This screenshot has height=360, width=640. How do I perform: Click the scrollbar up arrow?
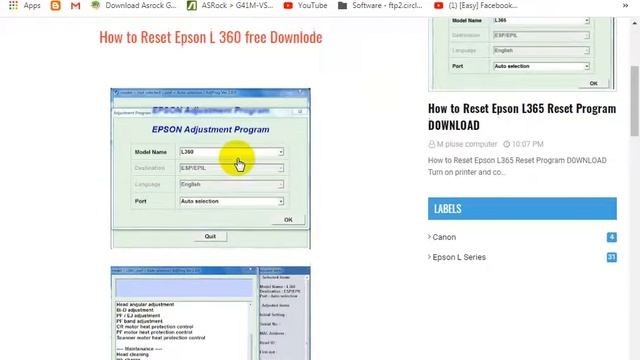pos(635,23)
